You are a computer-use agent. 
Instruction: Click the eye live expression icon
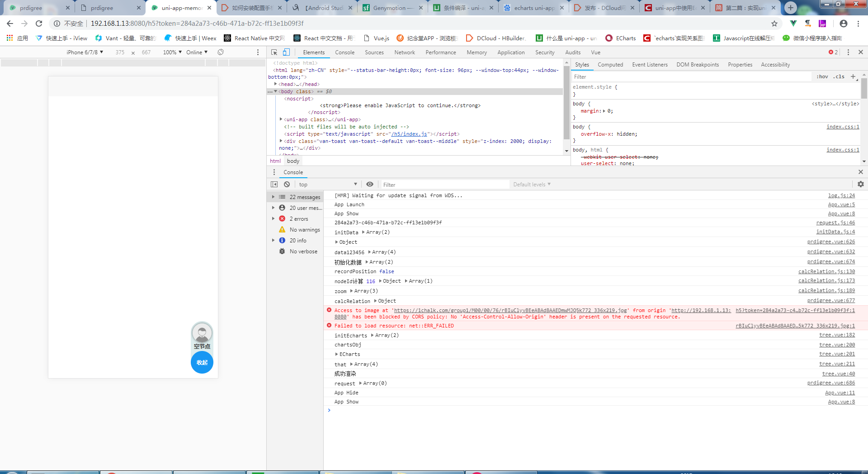click(x=370, y=185)
